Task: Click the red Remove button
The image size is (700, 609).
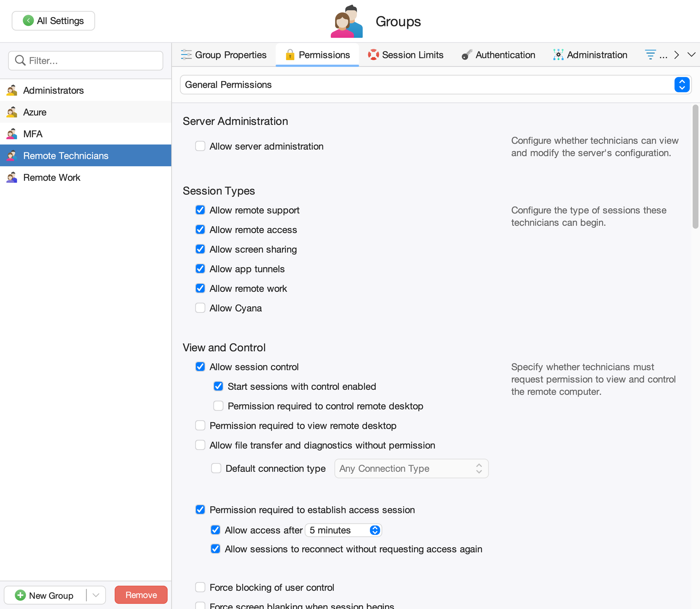Action: [x=141, y=595]
